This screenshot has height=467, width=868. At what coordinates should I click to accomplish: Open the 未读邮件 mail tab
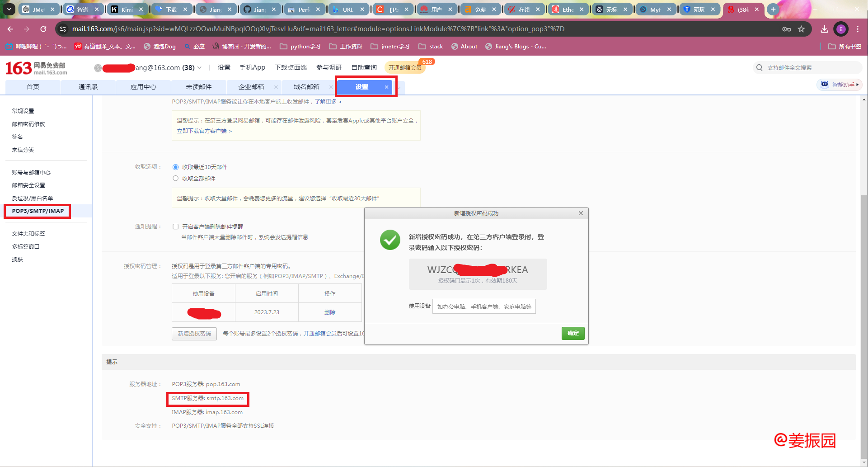pos(198,87)
